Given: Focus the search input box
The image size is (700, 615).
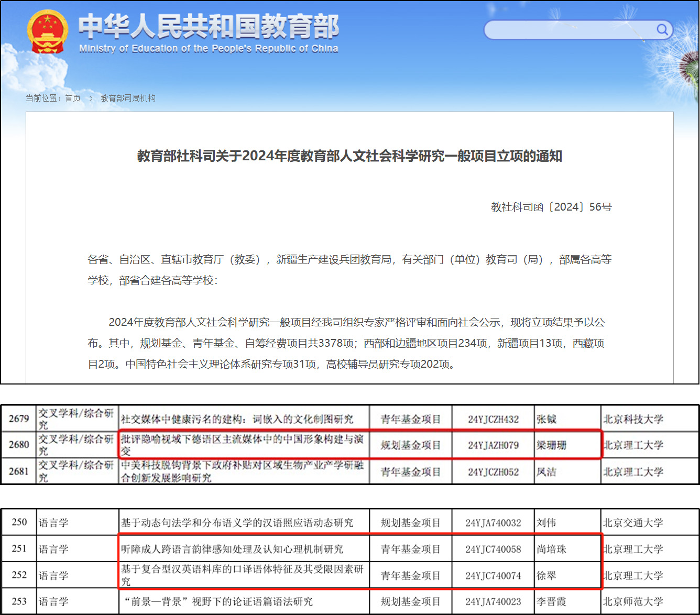Looking at the screenshot, I should (x=568, y=30).
